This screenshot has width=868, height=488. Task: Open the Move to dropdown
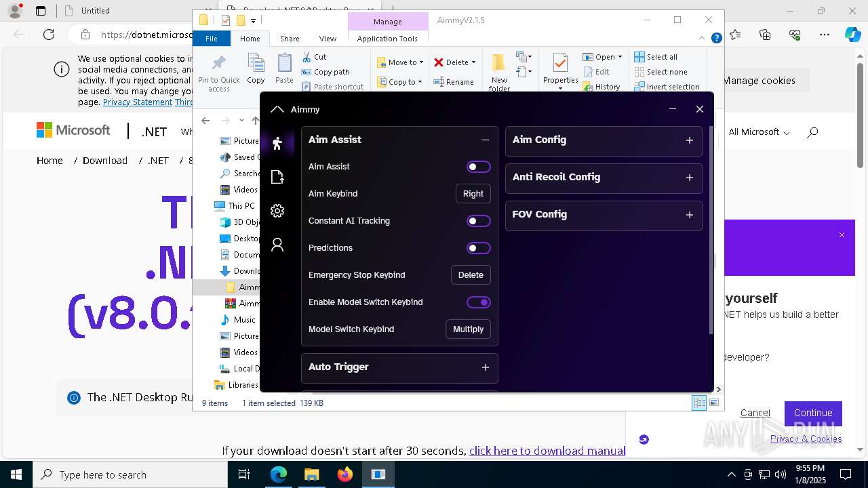click(400, 62)
